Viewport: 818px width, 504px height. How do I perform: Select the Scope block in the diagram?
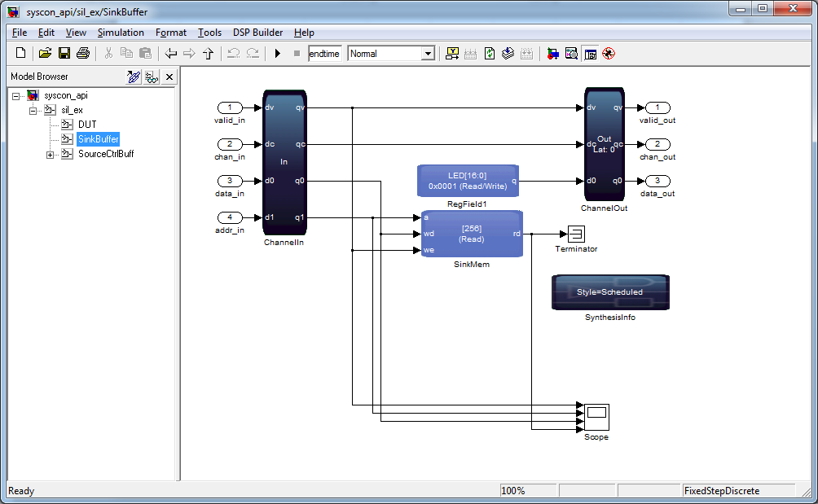click(x=596, y=417)
